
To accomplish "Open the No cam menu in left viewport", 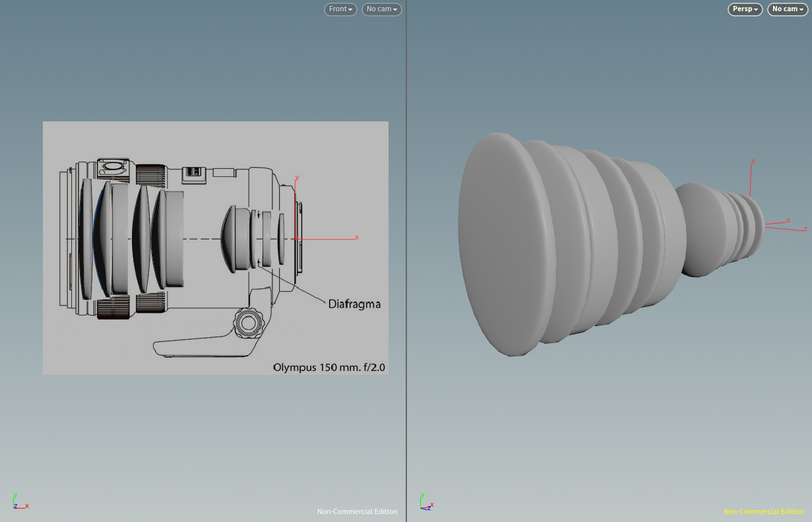I will (x=381, y=9).
